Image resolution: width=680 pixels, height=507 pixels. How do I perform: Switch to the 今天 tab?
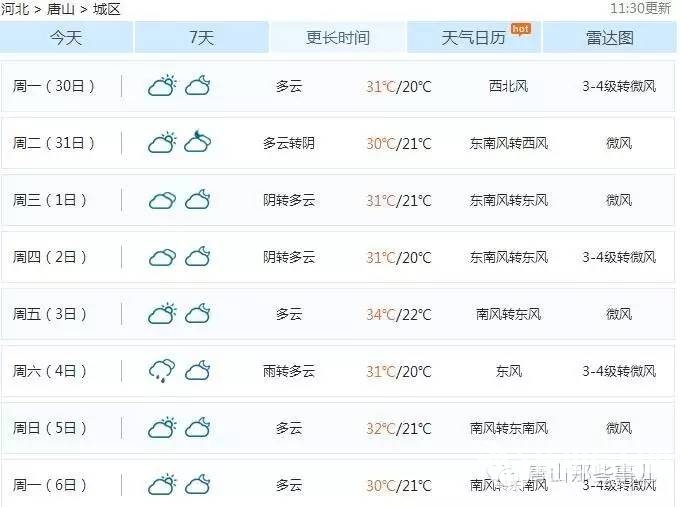(66, 38)
